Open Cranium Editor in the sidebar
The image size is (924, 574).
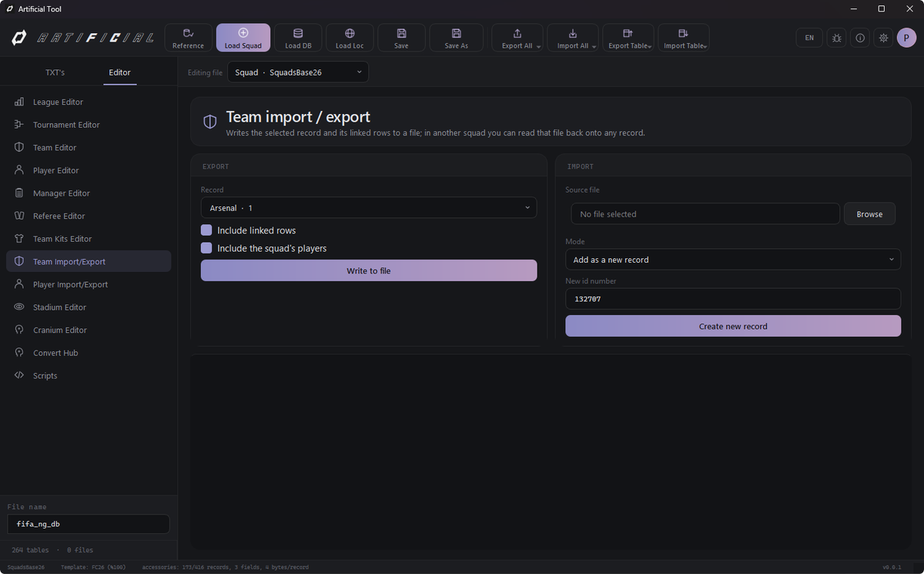tap(89, 330)
